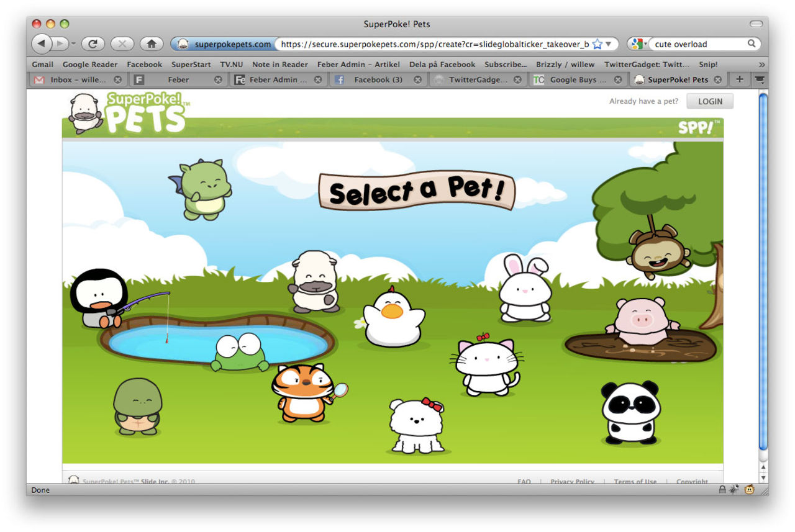Click the LOGIN button

tap(709, 101)
